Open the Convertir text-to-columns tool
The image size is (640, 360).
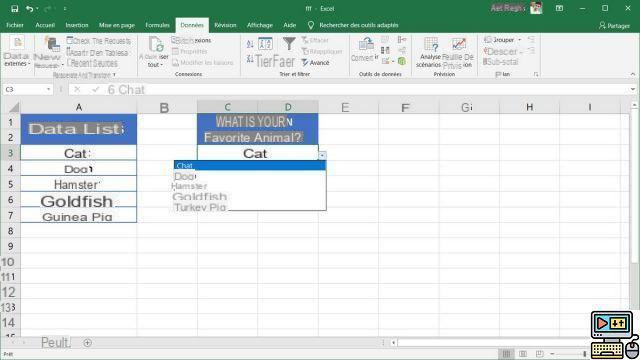click(x=364, y=50)
